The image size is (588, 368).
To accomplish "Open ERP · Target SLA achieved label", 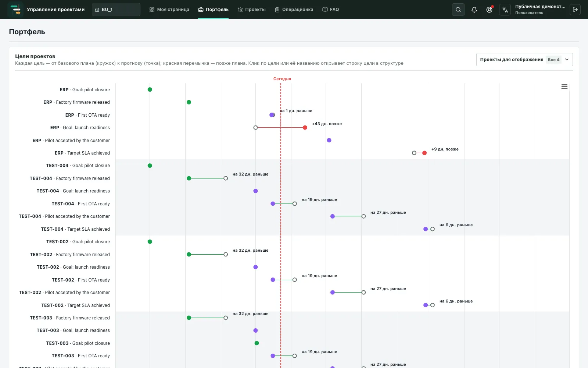I will point(82,153).
